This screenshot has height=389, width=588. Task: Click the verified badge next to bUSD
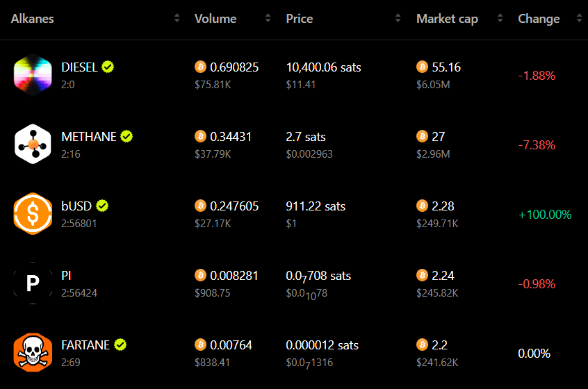(102, 206)
